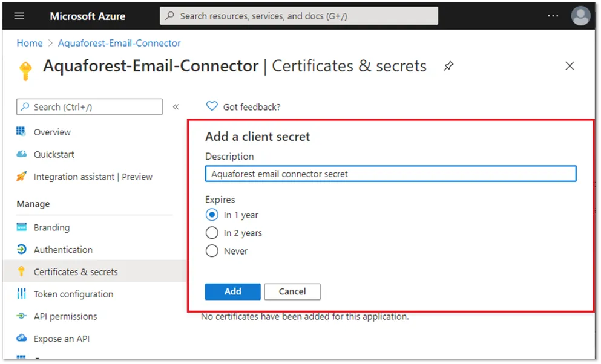Viewport: 601px width, 364px height.
Task: Open the top bar ellipsis menu
Action: point(553,16)
